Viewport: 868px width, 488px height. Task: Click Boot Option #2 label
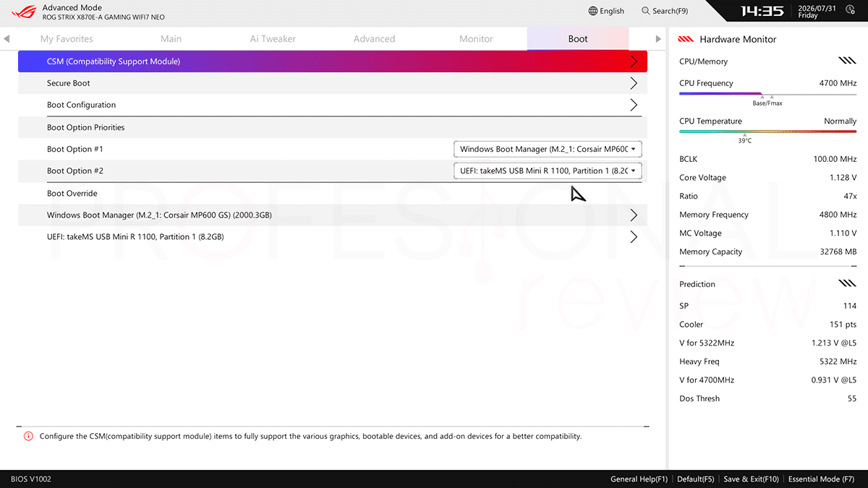[x=75, y=171]
